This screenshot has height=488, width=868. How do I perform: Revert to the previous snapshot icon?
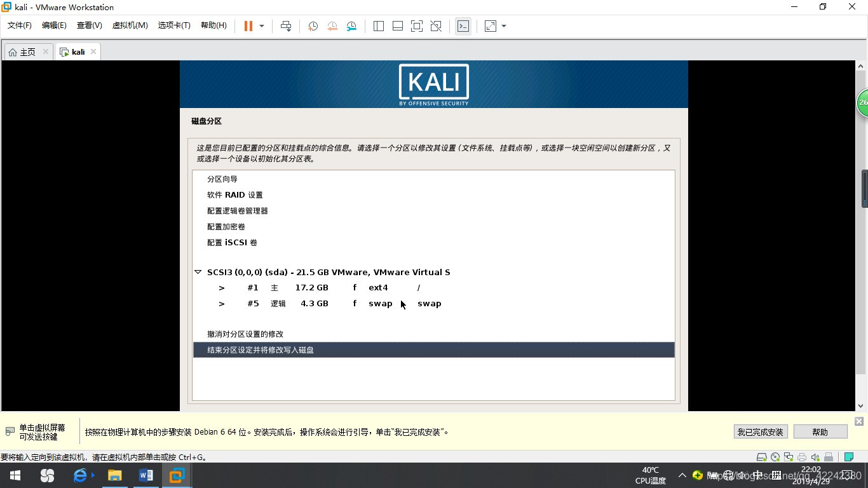332,26
